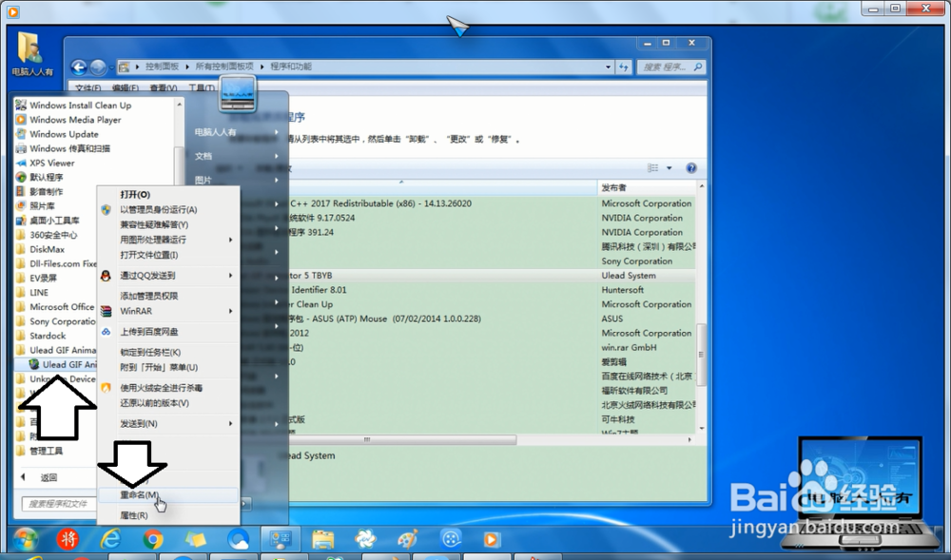This screenshot has width=951, height=560.
Task: Open 默认程序 in start menu
Action: tap(46, 177)
